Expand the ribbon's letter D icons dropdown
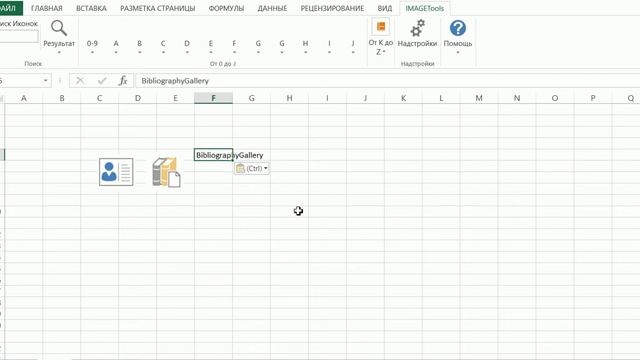This screenshot has width=640, height=360. [x=187, y=47]
